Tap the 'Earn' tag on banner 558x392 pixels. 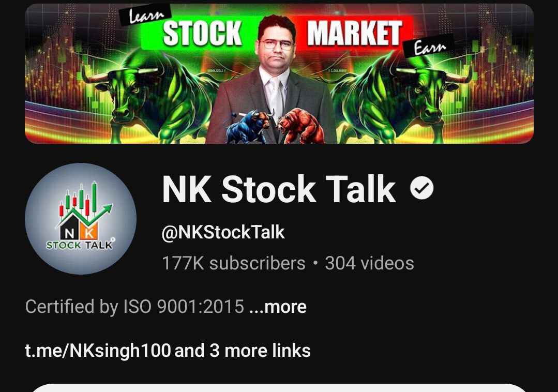(429, 46)
